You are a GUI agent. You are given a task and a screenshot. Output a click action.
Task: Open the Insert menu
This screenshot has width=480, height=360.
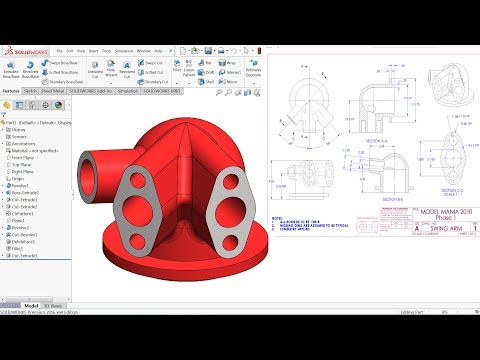pyautogui.click(x=93, y=51)
